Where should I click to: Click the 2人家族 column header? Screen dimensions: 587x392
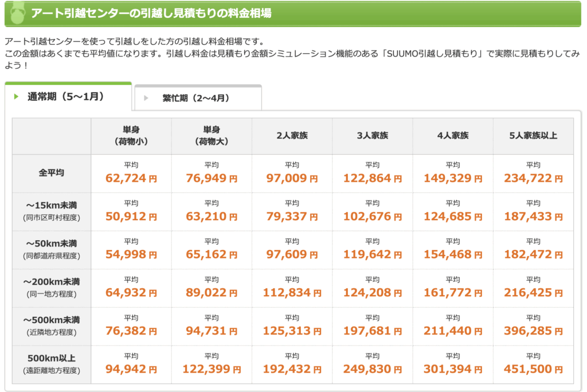[292, 135]
